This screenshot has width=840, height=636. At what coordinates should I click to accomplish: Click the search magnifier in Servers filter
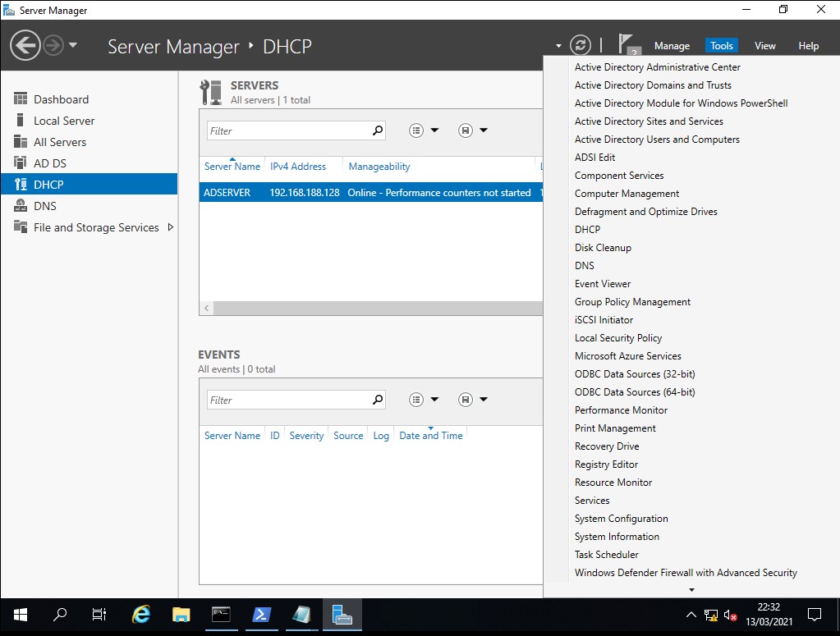point(378,130)
